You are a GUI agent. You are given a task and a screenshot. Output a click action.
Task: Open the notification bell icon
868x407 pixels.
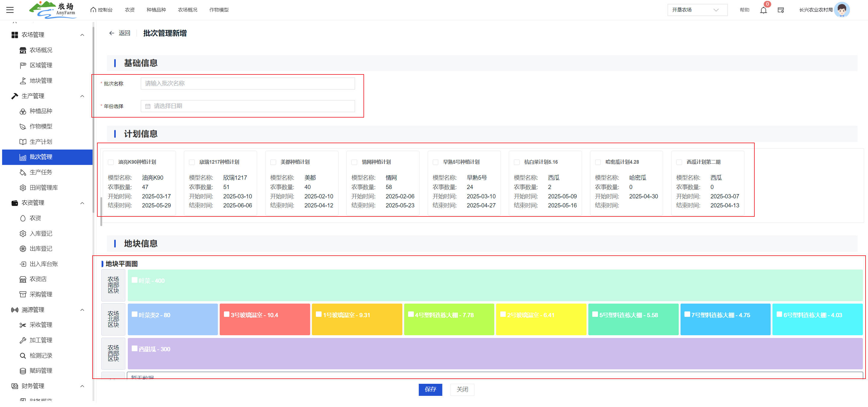[x=763, y=10]
